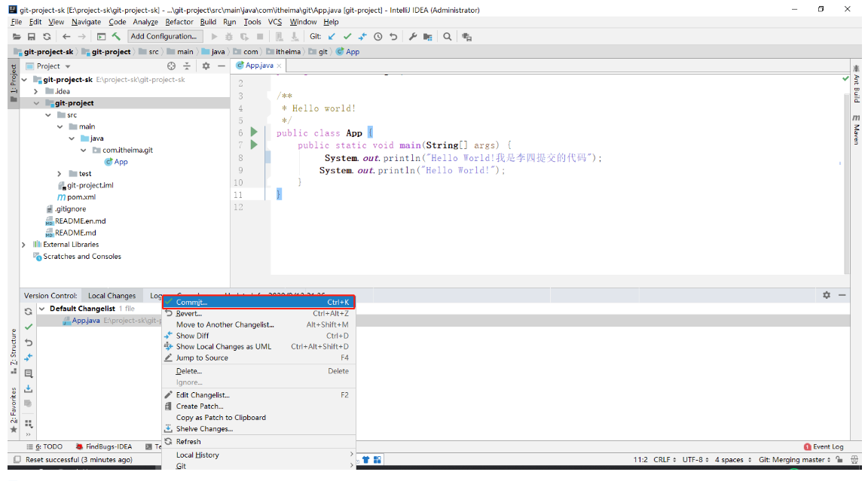Click the Save All disk icon
Viewport: 868px width, 481px height.
pos(32,36)
